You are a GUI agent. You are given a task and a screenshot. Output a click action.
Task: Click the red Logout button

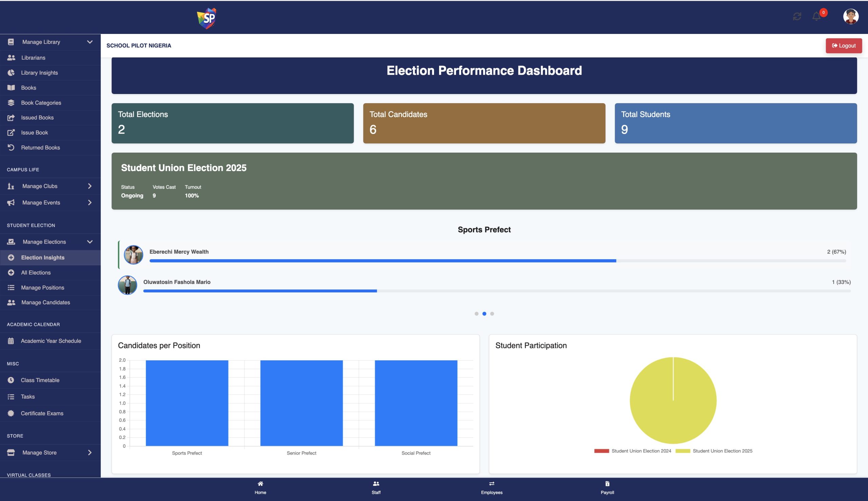click(x=843, y=46)
